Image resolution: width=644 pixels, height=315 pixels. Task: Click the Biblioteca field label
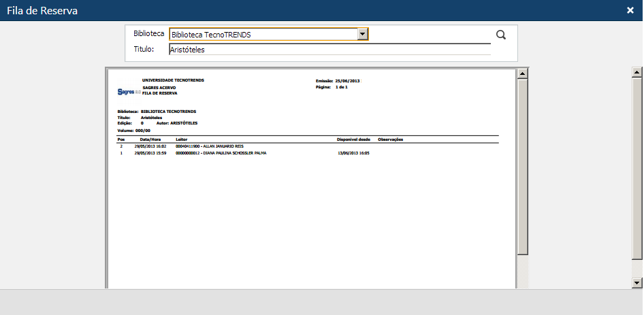click(149, 33)
